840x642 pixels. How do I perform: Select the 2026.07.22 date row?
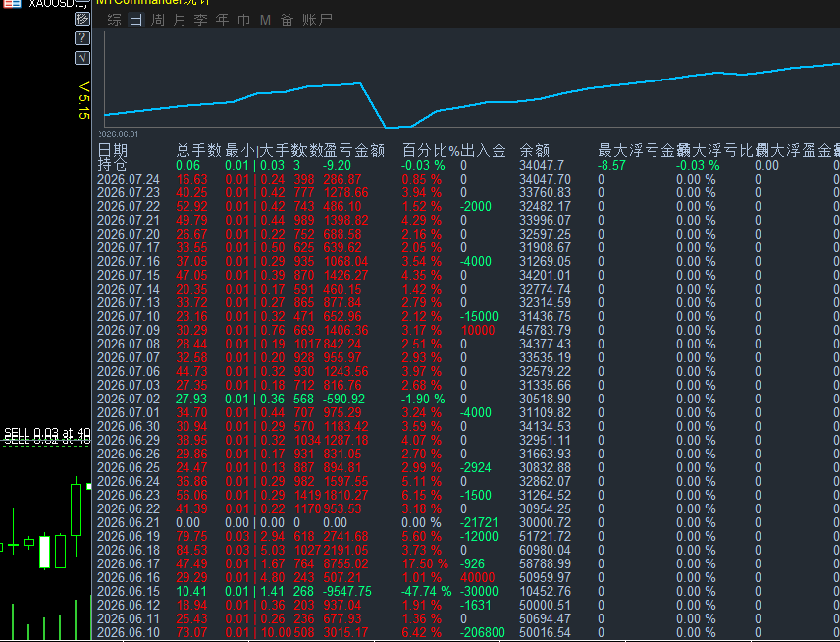[x=129, y=206]
